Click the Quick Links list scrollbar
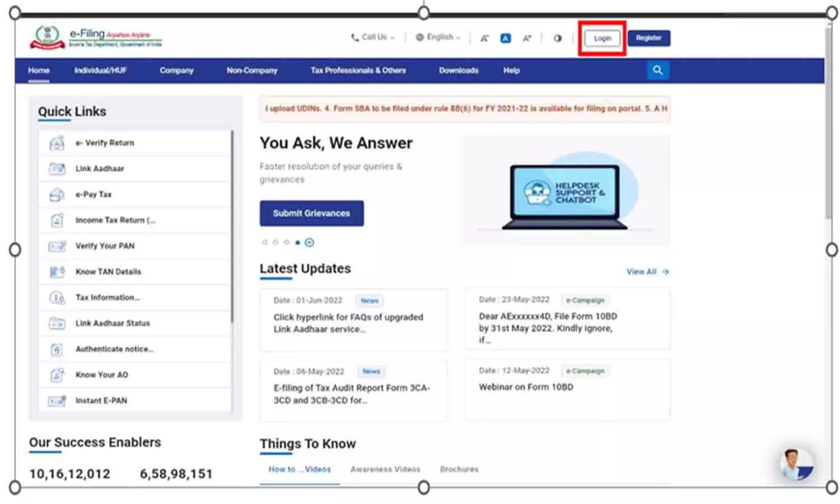 click(232, 224)
